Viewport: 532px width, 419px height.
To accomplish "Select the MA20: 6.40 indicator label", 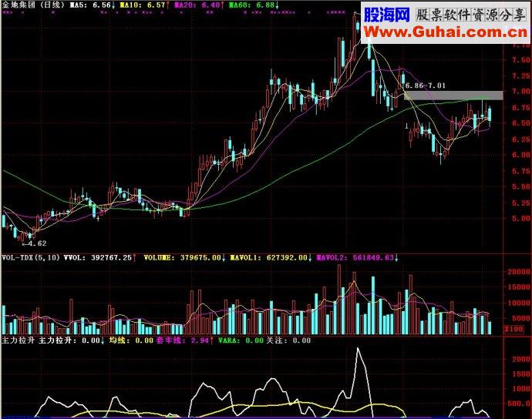I will pyautogui.click(x=199, y=5).
